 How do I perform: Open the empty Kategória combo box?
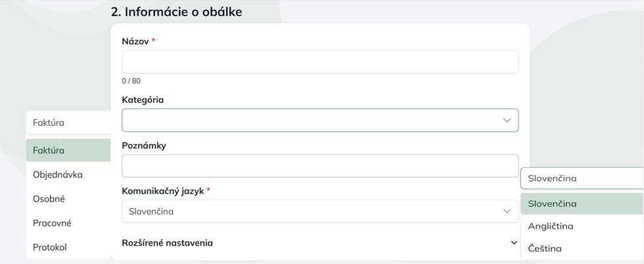[309, 120]
